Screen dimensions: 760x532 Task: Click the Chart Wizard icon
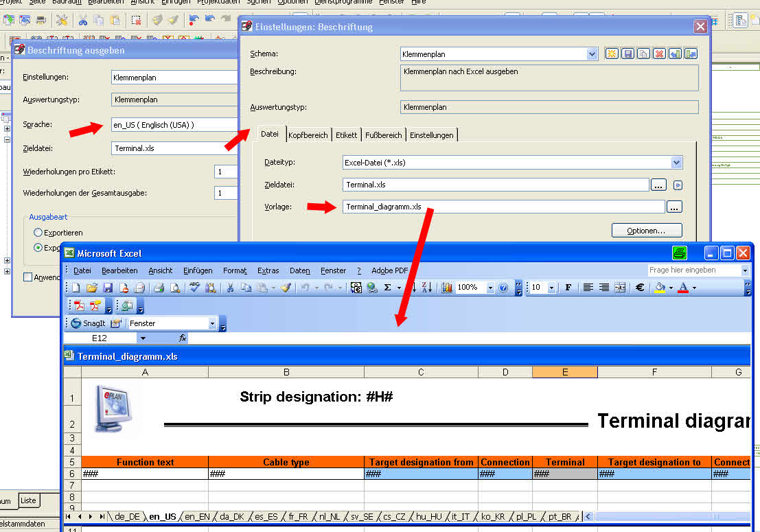(x=446, y=288)
